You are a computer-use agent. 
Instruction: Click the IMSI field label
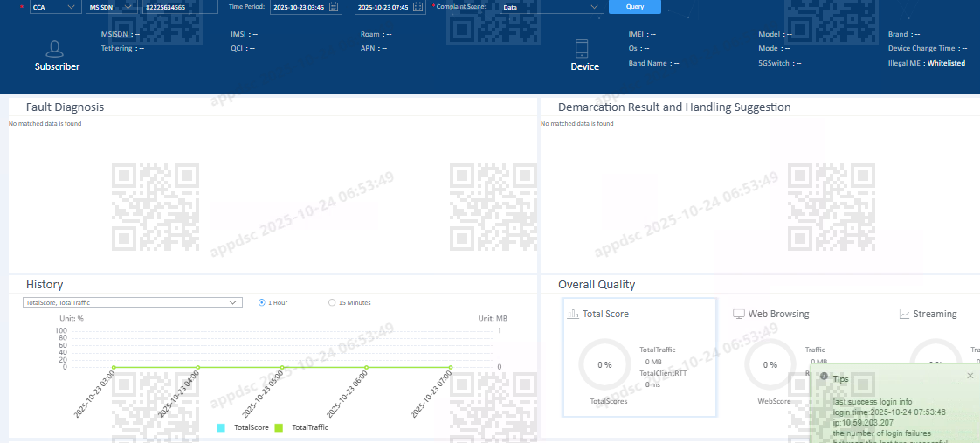tap(238, 34)
